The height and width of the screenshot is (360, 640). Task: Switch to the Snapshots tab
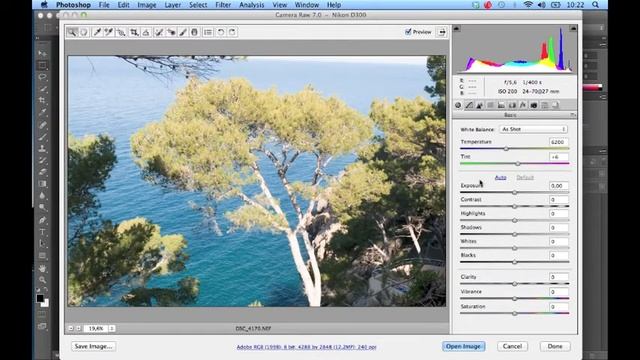(555, 105)
